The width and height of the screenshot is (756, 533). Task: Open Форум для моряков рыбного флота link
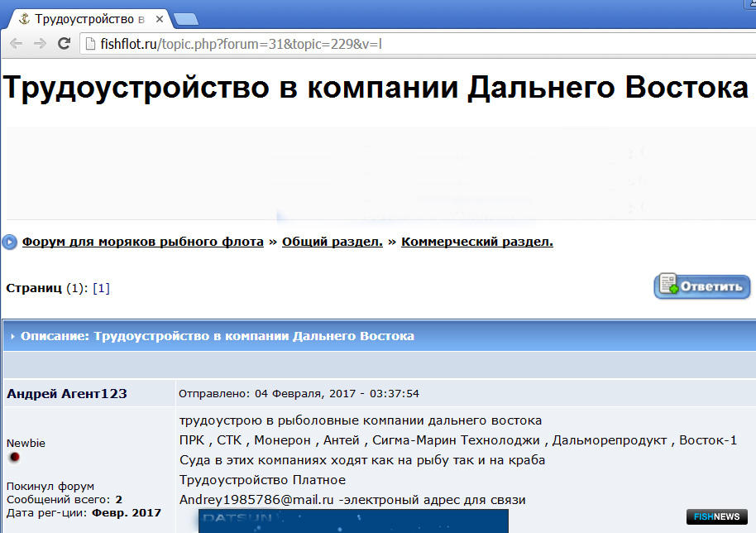click(x=143, y=242)
